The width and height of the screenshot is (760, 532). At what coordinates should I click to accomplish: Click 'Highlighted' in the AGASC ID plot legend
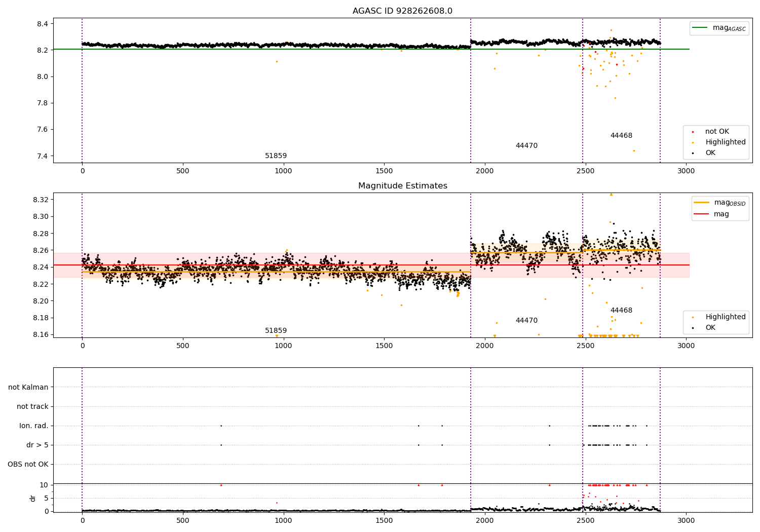click(726, 142)
